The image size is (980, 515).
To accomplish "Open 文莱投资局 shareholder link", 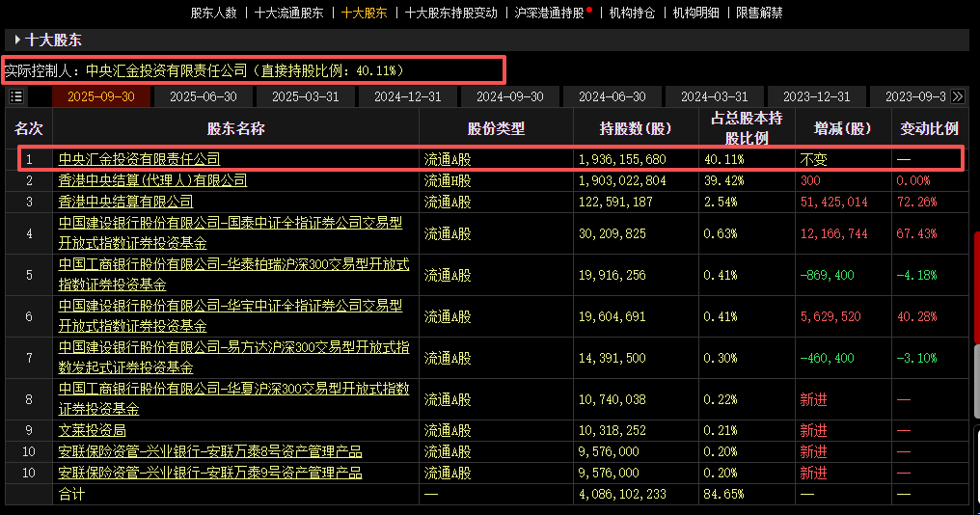I will (x=92, y=431).
